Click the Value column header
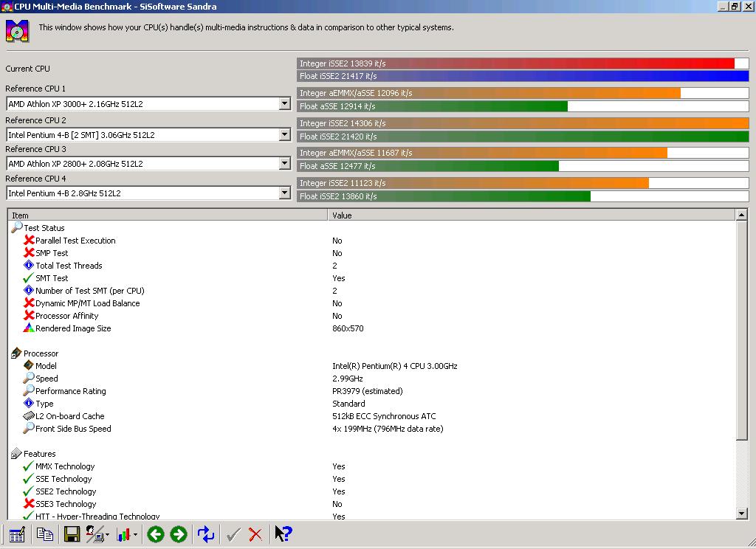756x549 pixels. 532,215
